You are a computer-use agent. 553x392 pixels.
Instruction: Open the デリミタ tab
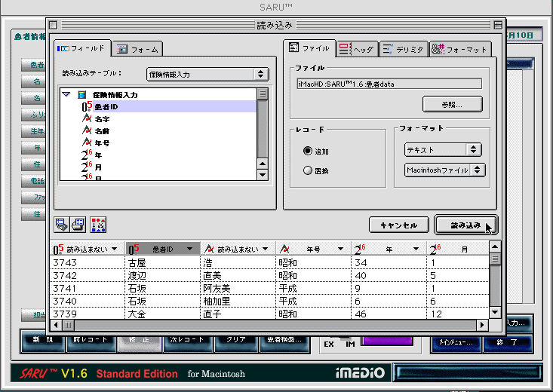tap(404, 49)
